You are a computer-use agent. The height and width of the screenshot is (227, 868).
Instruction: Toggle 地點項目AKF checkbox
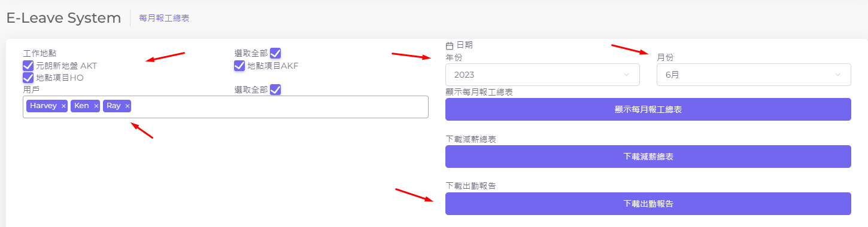tap(239, 66)
